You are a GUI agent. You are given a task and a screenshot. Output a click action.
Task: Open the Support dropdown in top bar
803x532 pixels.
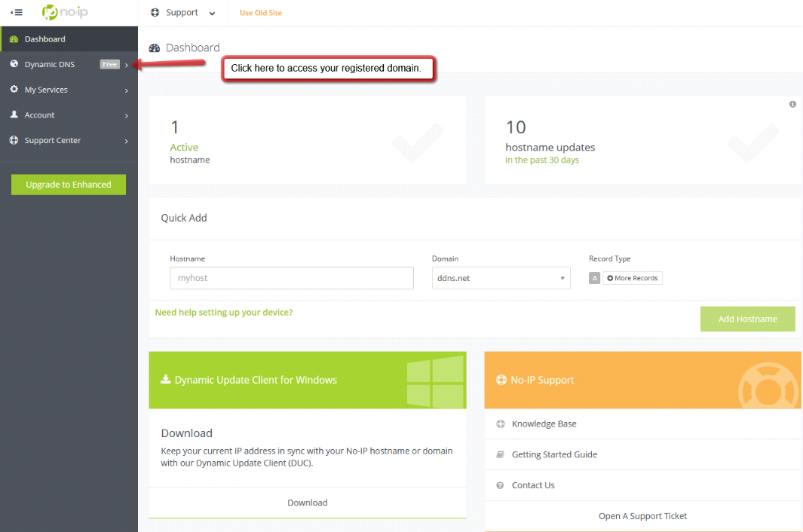(182, 13)
